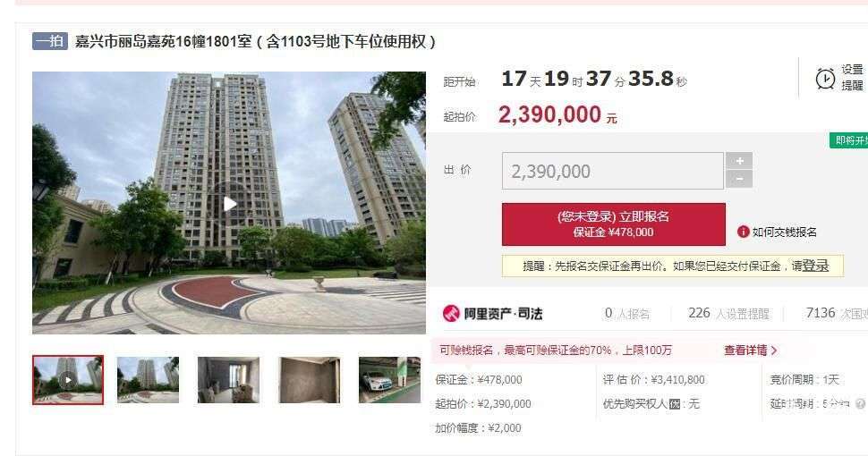Click the 如何交钱报名 info icon
868x456 pixels.
(743, 232)
